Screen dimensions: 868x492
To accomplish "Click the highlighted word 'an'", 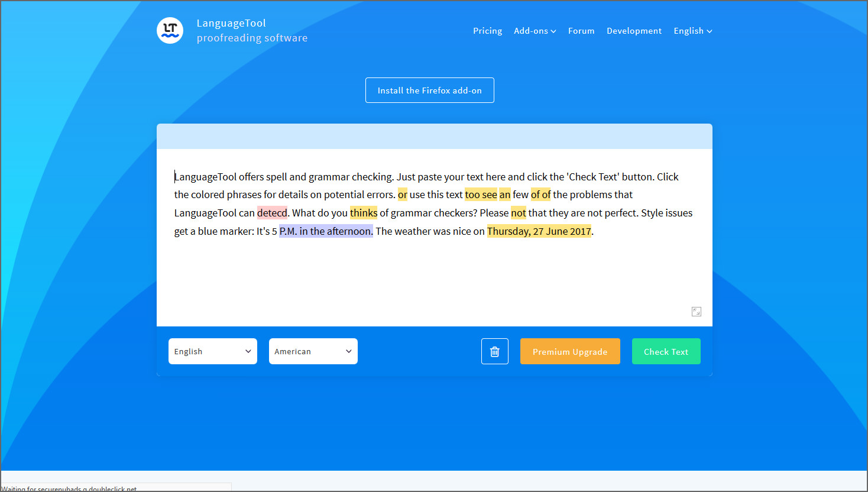I will [x=505, y=195].
